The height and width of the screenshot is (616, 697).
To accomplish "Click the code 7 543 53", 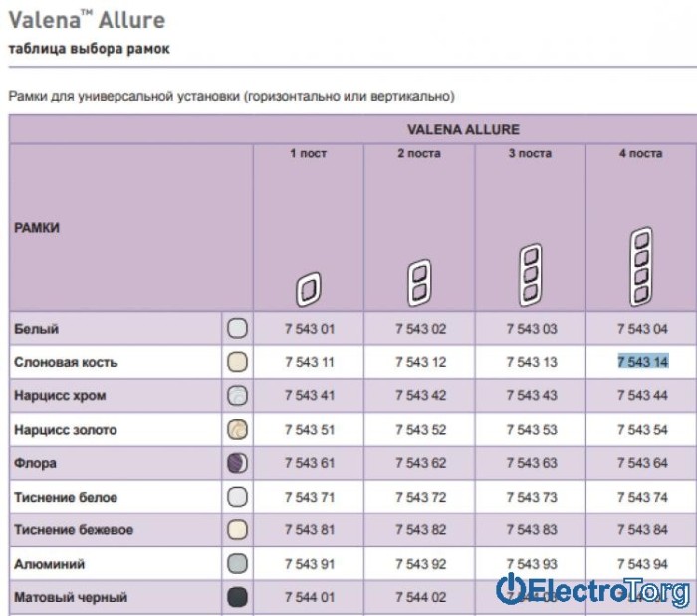I will click(532, 430).
